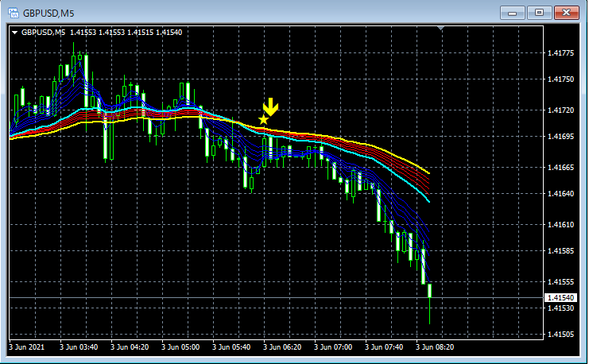Click the chart shift marker triangle at top
The height and width of the screenshot is (364, 589).
[440, 28]
